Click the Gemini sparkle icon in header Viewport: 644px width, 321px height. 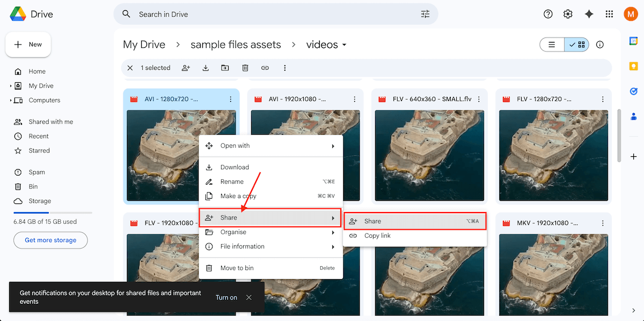589,14
